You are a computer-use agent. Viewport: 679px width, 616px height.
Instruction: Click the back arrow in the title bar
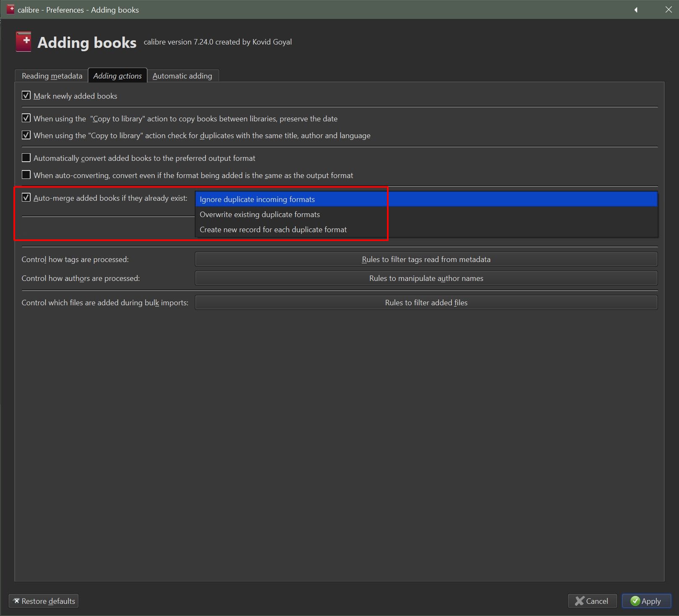(636, 10)
